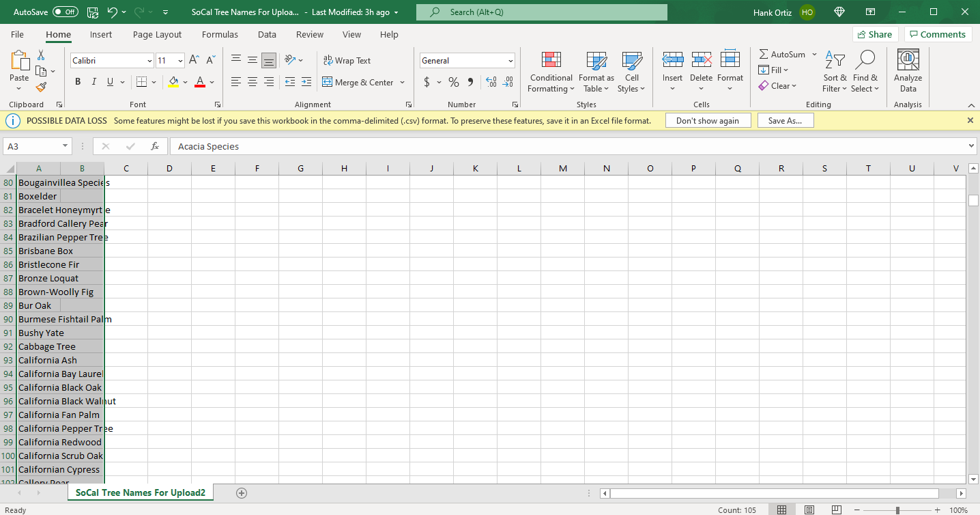This screenshot has height=515, width=980.
Task: Click the Paste clipboard icon
Action: tap(19, 61)
